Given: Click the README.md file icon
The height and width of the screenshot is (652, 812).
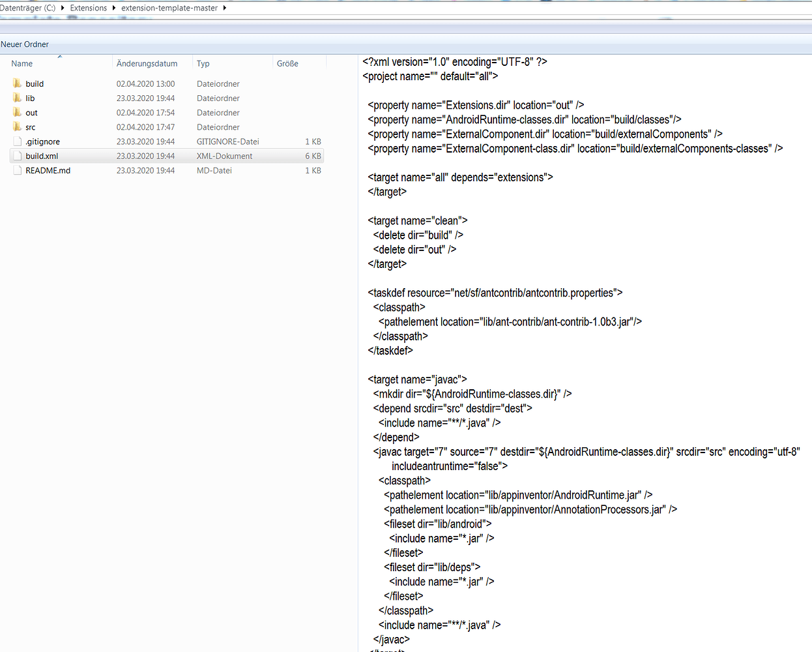Looking at the screenshot, I should (x=18, y=170).
